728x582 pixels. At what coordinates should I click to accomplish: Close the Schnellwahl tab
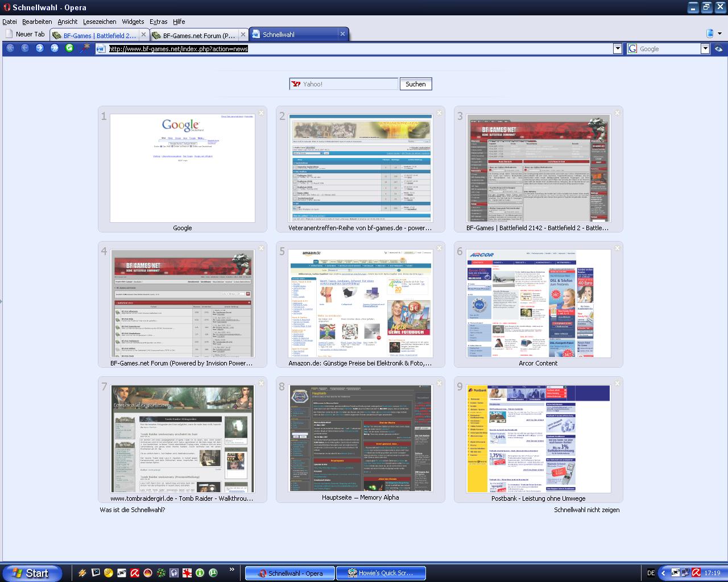pyautogui.click(x=342, y=34)
